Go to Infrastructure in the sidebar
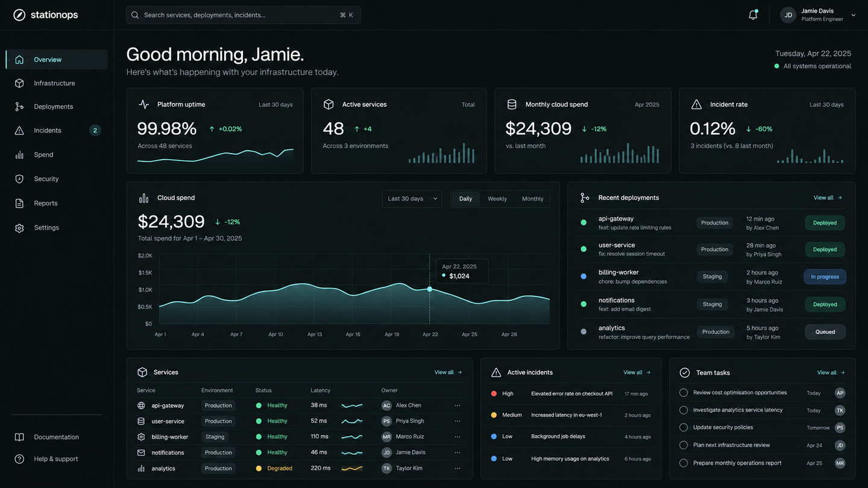Viewport: 868px width, 488px height. [x=57, y=83]
